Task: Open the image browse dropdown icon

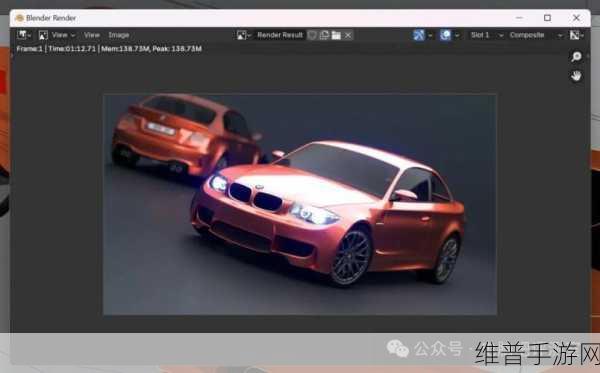Action: [x=244, y=35]
